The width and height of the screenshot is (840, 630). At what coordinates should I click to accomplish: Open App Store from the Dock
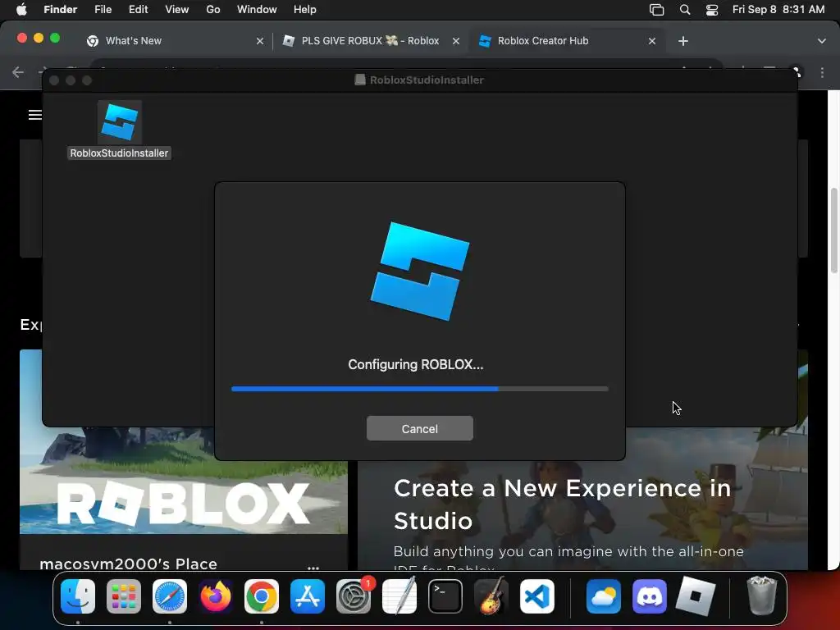coord(308,596)
